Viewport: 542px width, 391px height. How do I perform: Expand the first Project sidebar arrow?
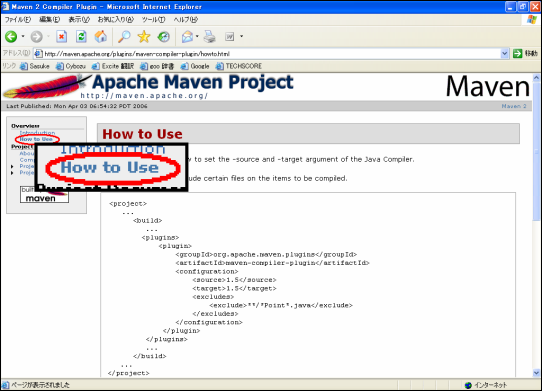click(x=12, y=166)
